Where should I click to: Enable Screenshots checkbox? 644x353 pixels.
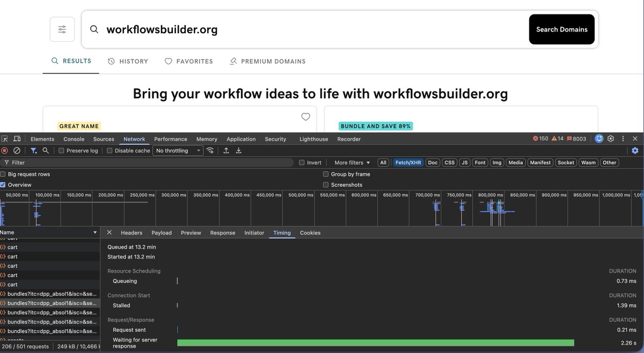(x=326, y=185)
